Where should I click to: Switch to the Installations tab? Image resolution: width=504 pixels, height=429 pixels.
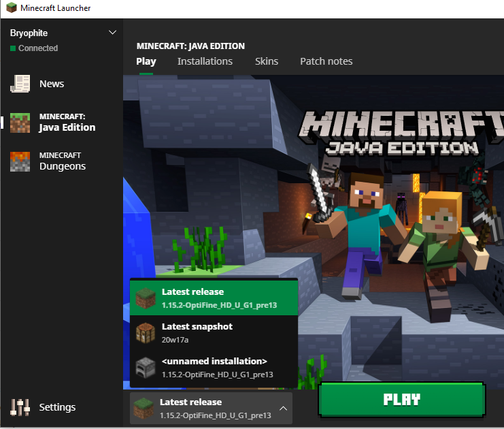pyautogui.click(x=205, y=61)
